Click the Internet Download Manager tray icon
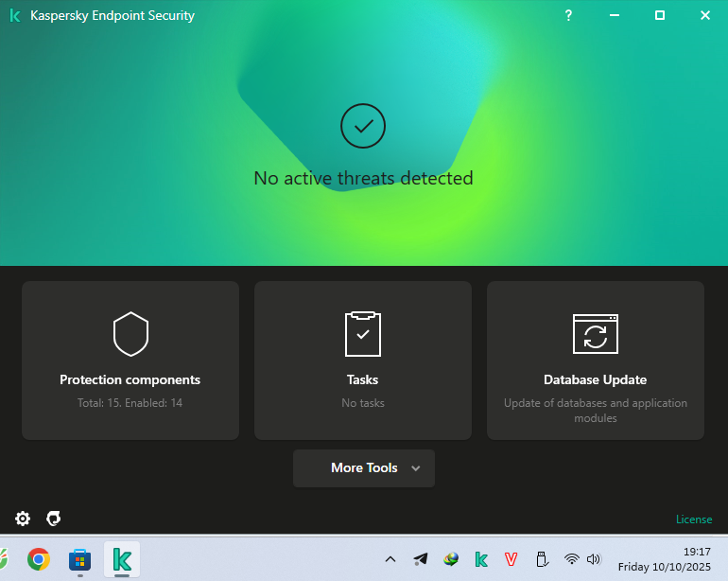Image resolution: width=728 pixels, height=581 pixels. pyautogui.click(x=451, y=559)
